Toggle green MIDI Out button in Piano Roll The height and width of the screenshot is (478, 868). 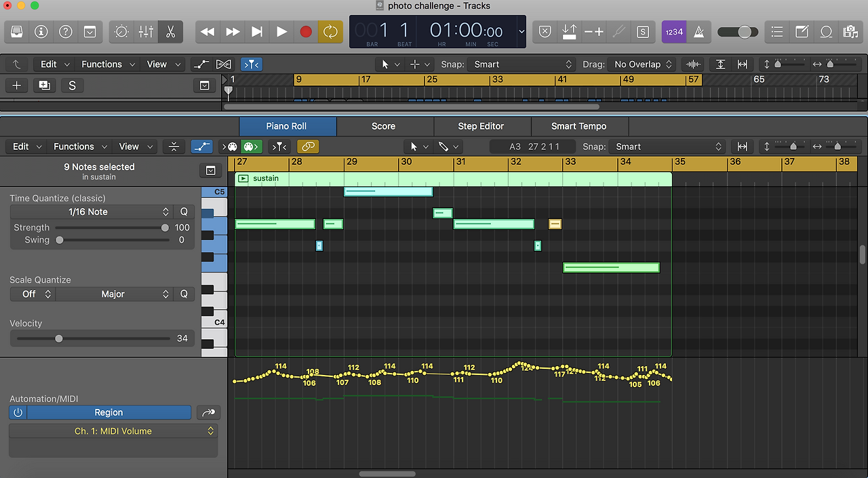[252, 146]
